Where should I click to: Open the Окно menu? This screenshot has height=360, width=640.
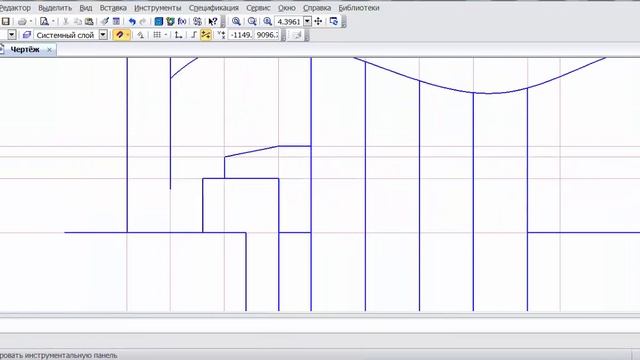(287, 8)
